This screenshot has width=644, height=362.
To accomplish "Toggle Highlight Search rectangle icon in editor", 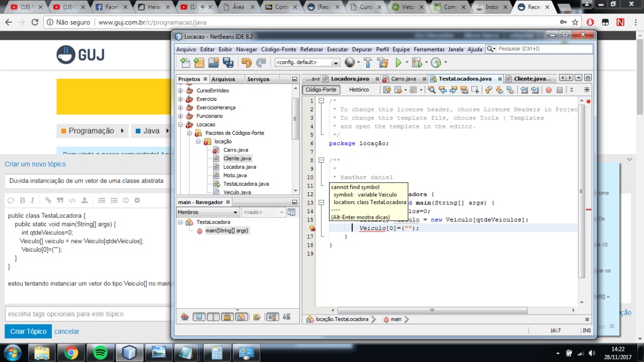I will 464,90.
